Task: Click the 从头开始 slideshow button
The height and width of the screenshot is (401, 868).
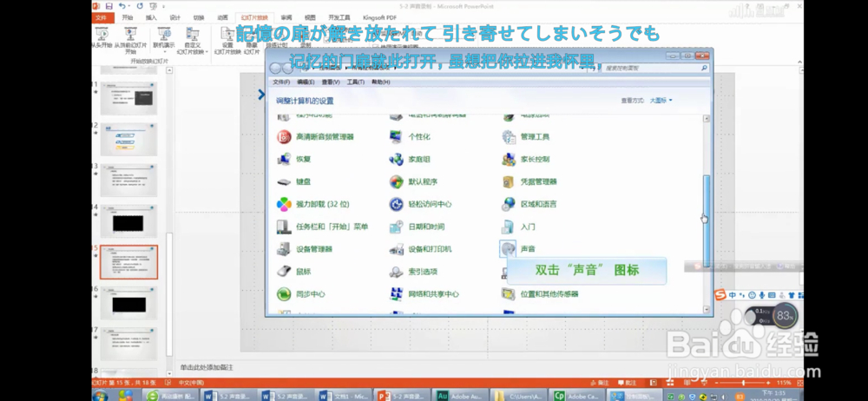Action: (x=102, y=37)
